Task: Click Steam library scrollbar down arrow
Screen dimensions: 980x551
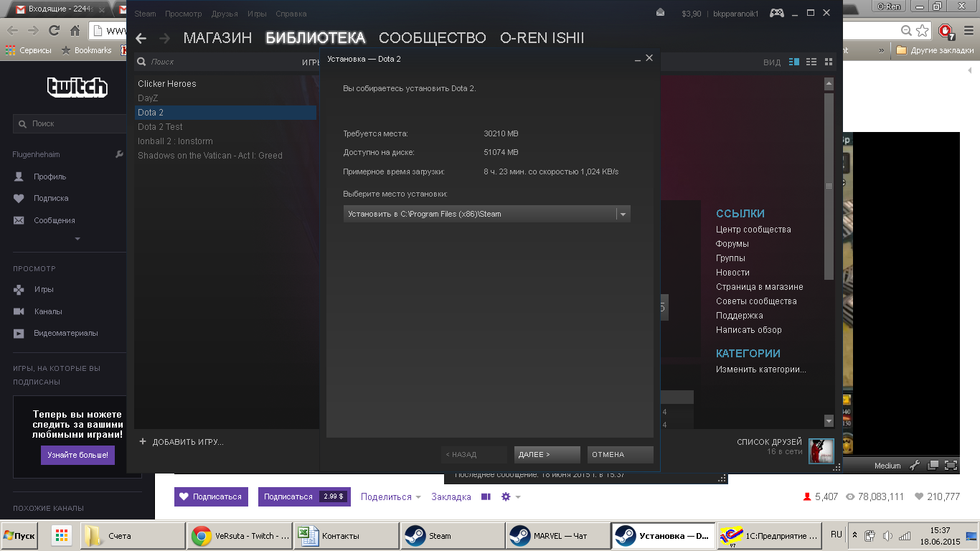Action: click(829, 421)
